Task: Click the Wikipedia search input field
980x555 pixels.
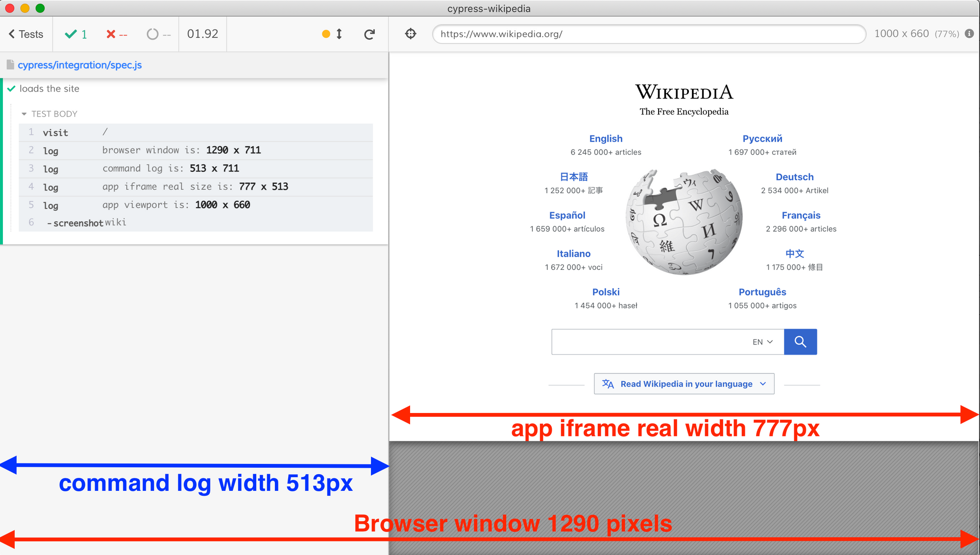Action: click(649, 342)
